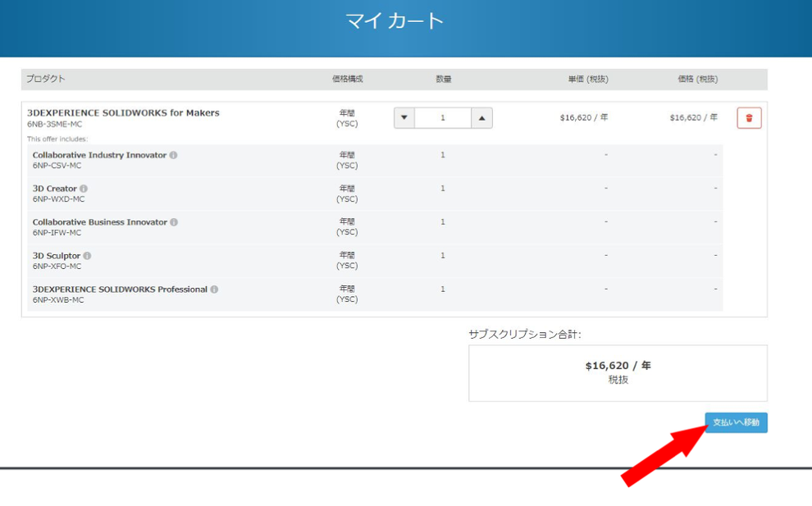Screen dimensions: 812x506
Task: Click the 3D Creator product name
Action: [x=54, y=189]
